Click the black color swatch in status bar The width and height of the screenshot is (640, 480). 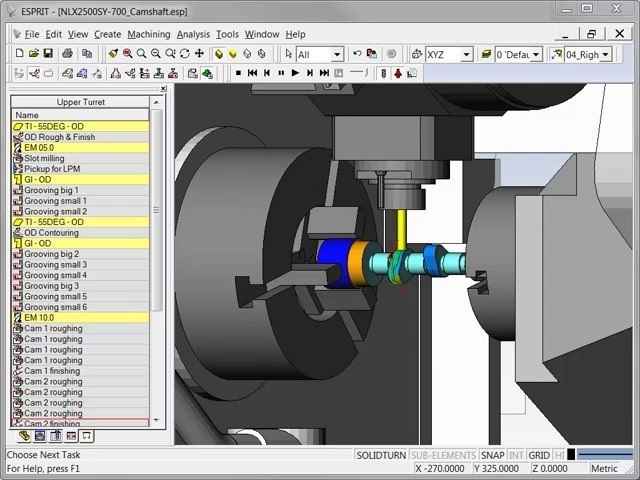point(571,455)
